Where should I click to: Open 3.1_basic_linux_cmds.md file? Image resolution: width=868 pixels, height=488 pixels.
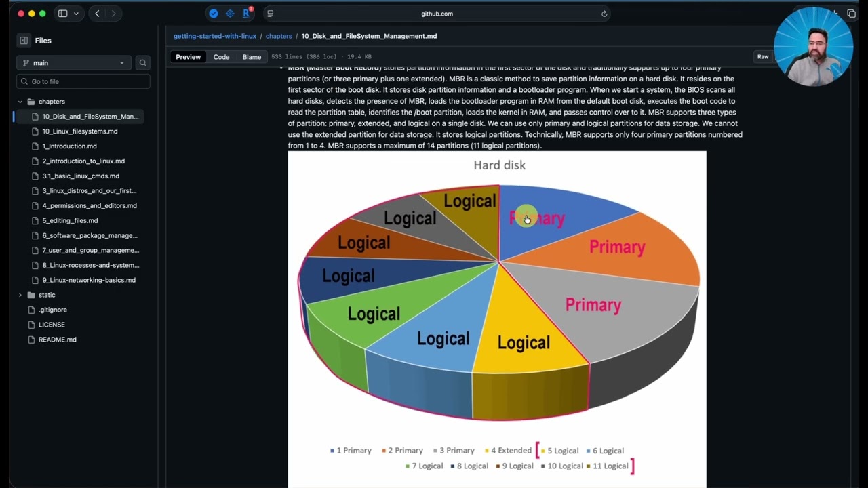coord(80,176)
